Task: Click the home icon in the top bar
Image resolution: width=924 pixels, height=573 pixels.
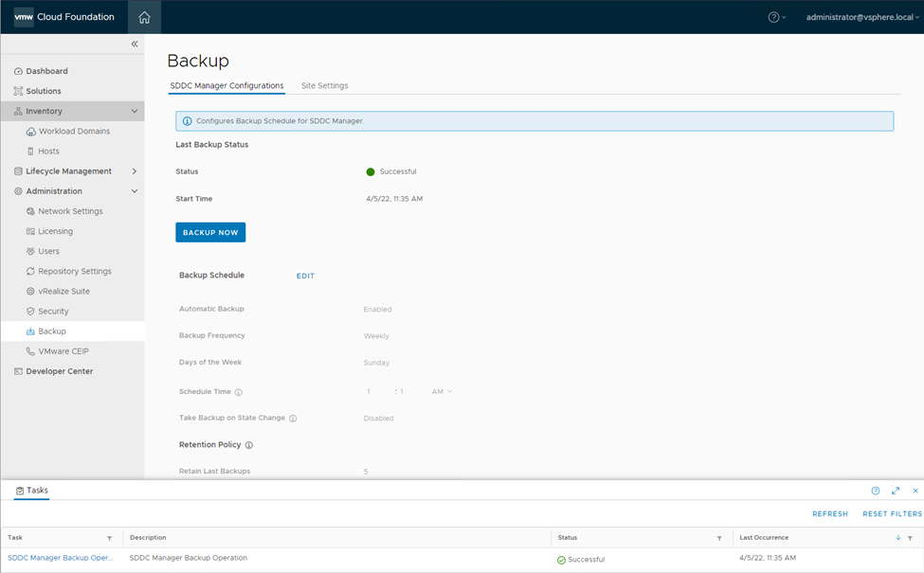Action: click(144, 18)
